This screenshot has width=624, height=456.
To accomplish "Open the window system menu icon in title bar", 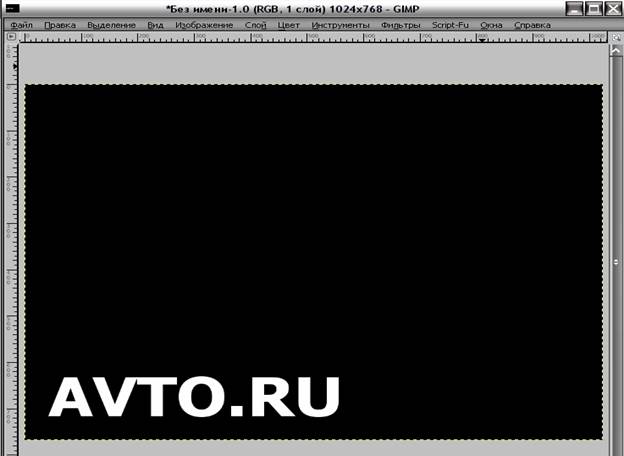I will tap(12, 8).
